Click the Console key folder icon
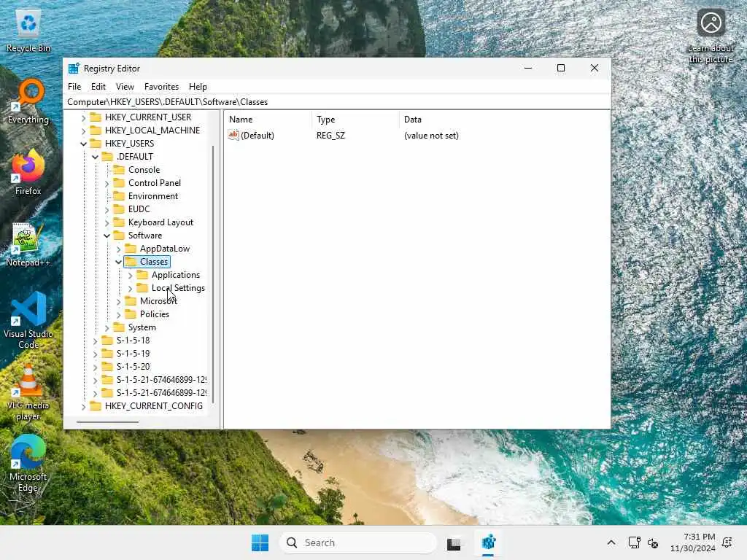747x560 pixels. point(119,170)
